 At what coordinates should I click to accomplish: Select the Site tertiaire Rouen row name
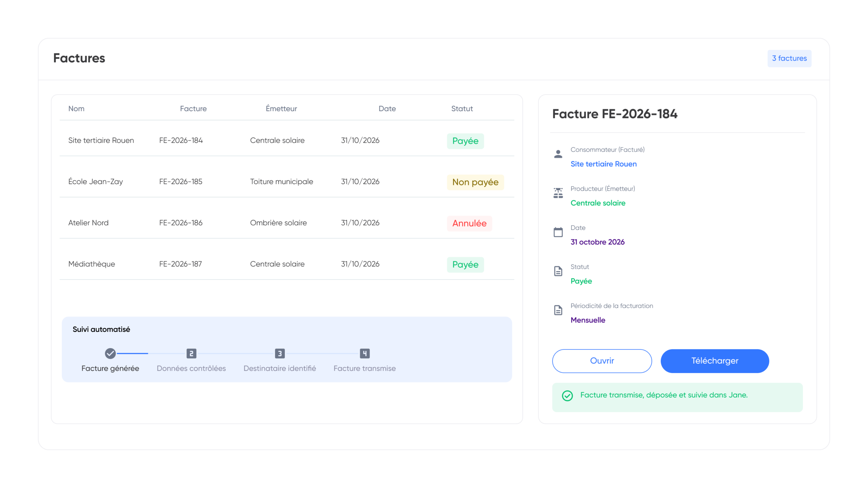101,140
